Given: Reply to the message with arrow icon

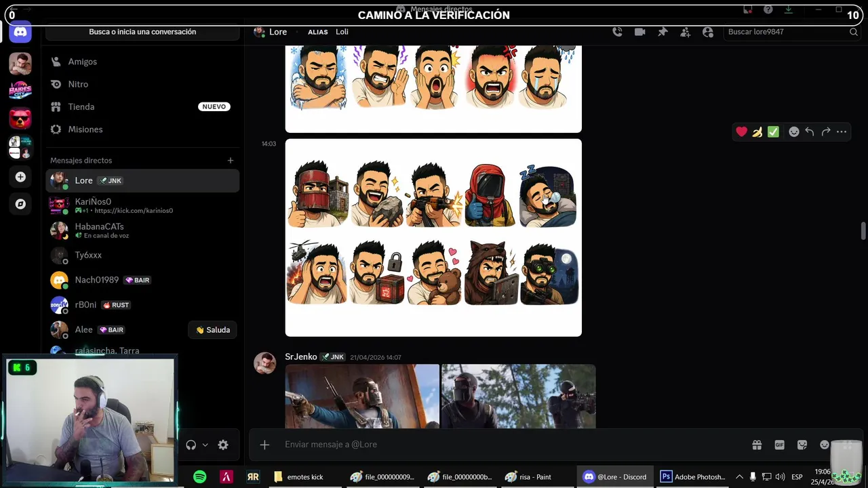Looking at the screenshot, I should [810, 131].
